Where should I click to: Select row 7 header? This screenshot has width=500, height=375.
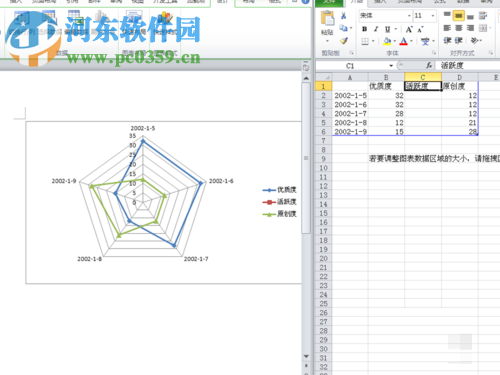click(x=324, y=141)
